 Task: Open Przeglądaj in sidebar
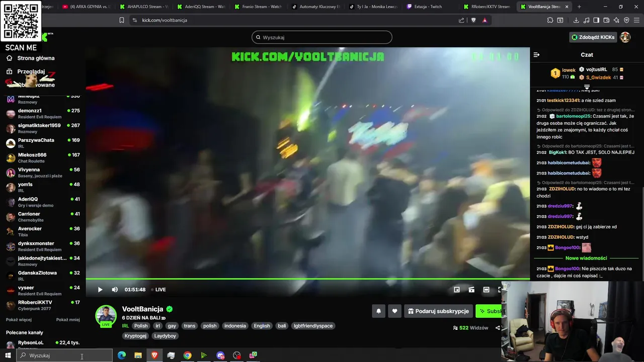26,71
